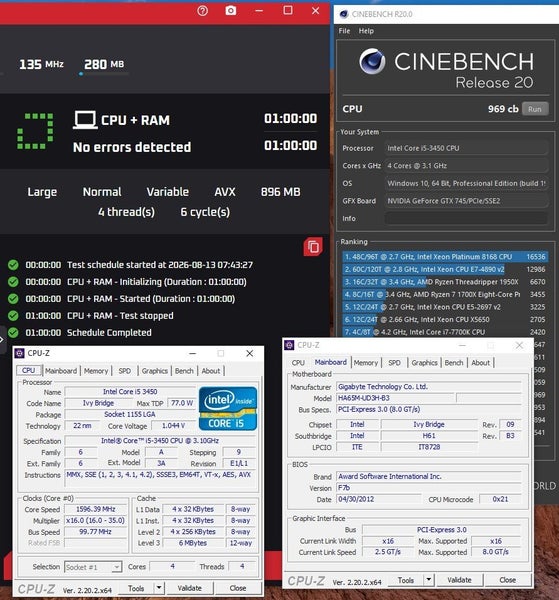Image resolution: width=559 pixels, height=600 pixels.
Task: Click the left CPU-Z window title icon
Action: pos(19,353)
